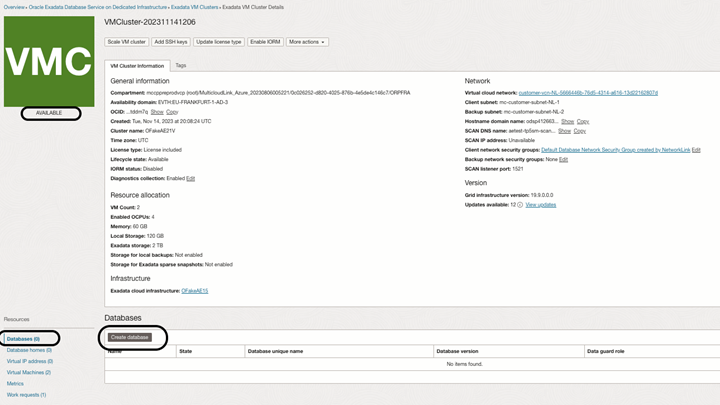Open Metrics in Resources list
Viewport: 720px width, 405px height.
[15, 383]
